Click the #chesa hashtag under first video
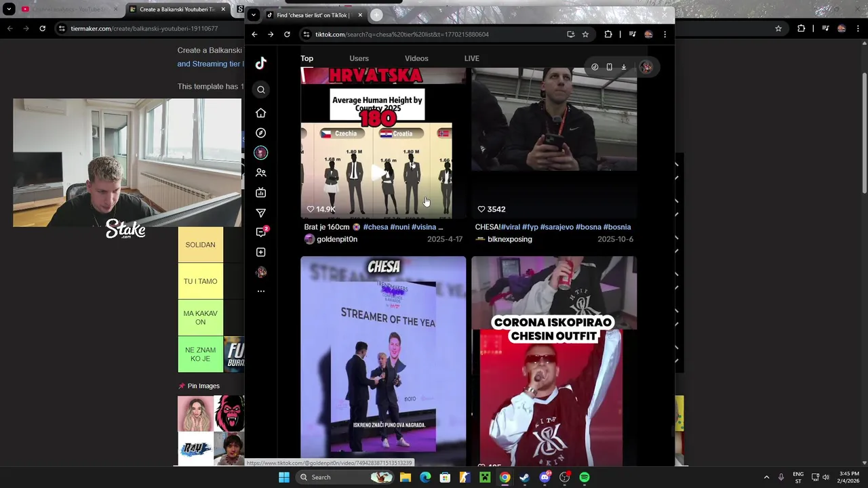This screenshot has width=868, height=488. coord(376,227)
